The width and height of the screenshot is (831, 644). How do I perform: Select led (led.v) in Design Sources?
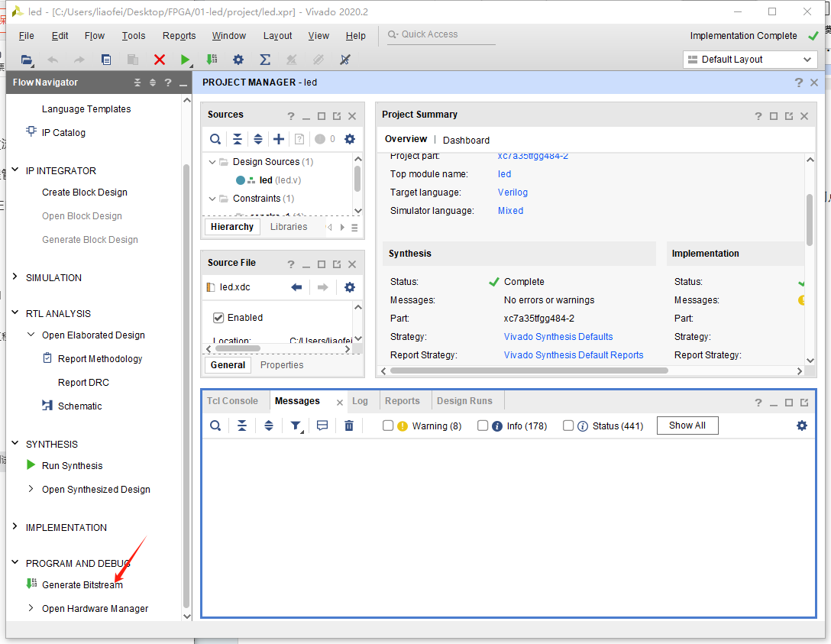[280, 180]
